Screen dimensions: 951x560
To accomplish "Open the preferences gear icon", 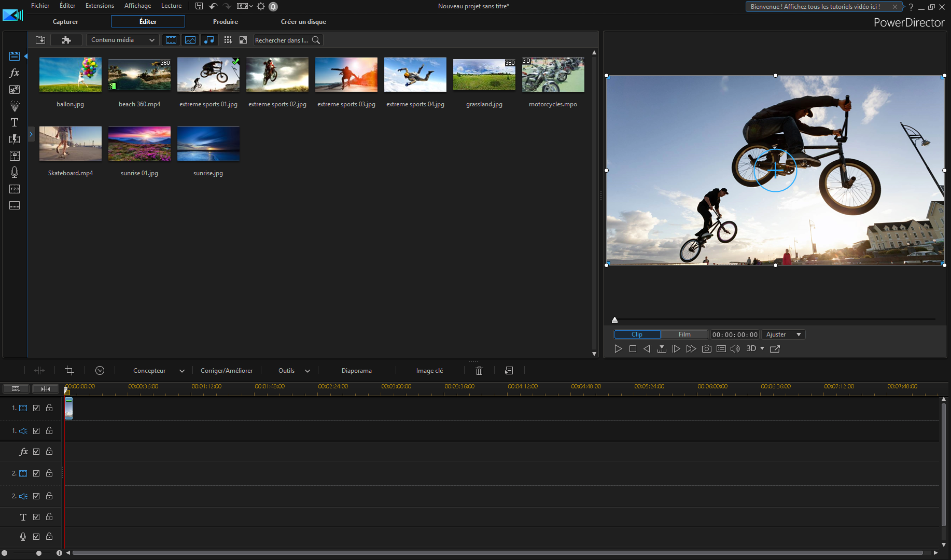I will [261, 6].
